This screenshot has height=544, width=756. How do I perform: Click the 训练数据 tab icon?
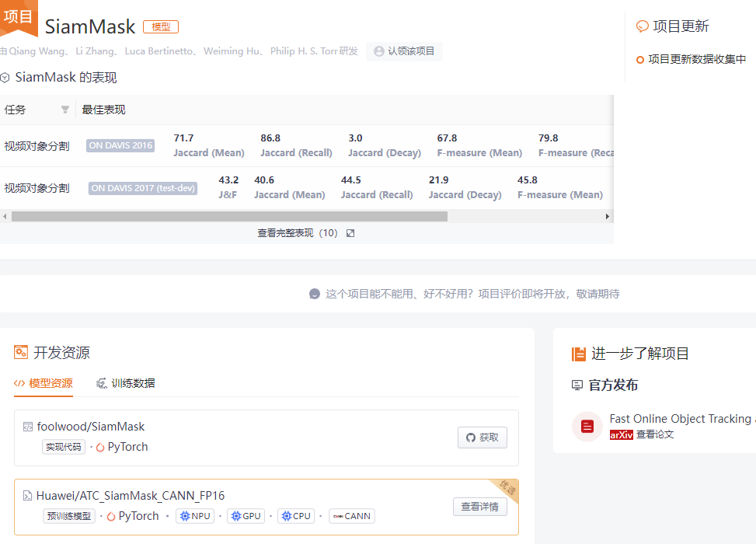tap(101, 383)
